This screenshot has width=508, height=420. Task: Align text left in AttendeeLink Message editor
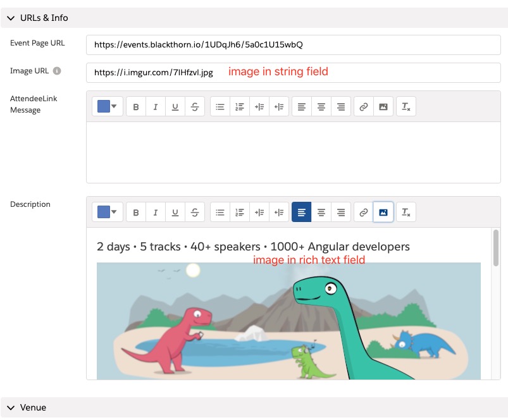click(302, 106)
